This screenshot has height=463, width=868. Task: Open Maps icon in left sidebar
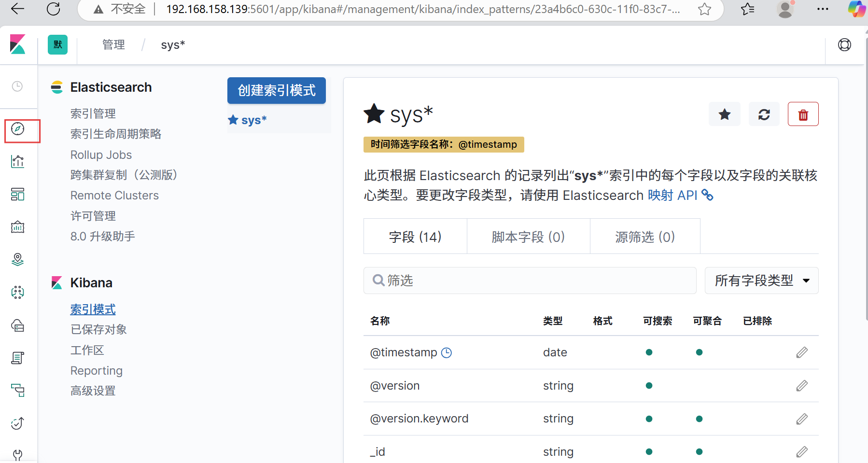tap(18, 260)
